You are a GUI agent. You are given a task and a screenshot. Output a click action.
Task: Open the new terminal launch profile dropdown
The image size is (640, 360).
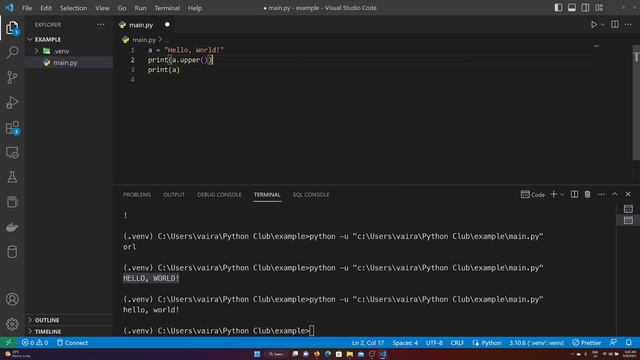point(562,195)
